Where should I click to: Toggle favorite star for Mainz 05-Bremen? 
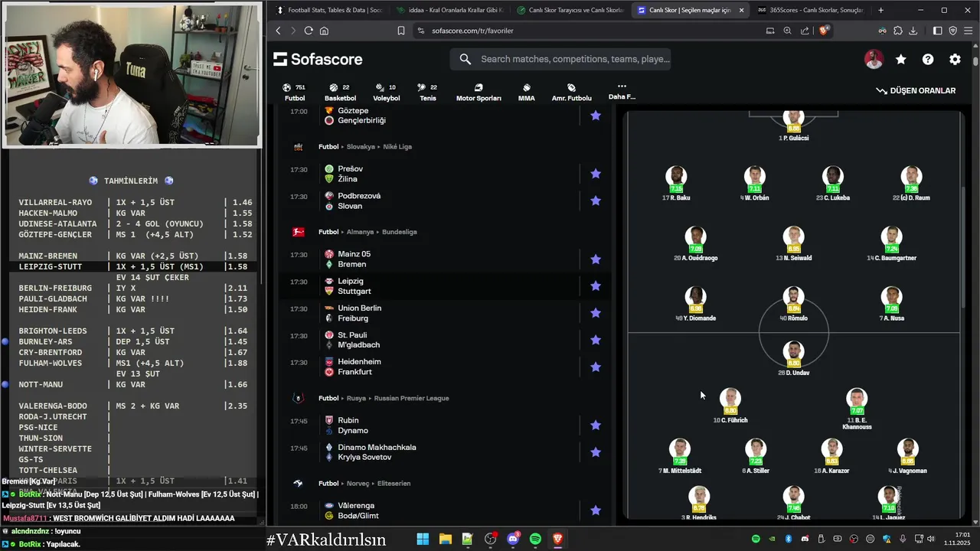[x=596, y=259]
